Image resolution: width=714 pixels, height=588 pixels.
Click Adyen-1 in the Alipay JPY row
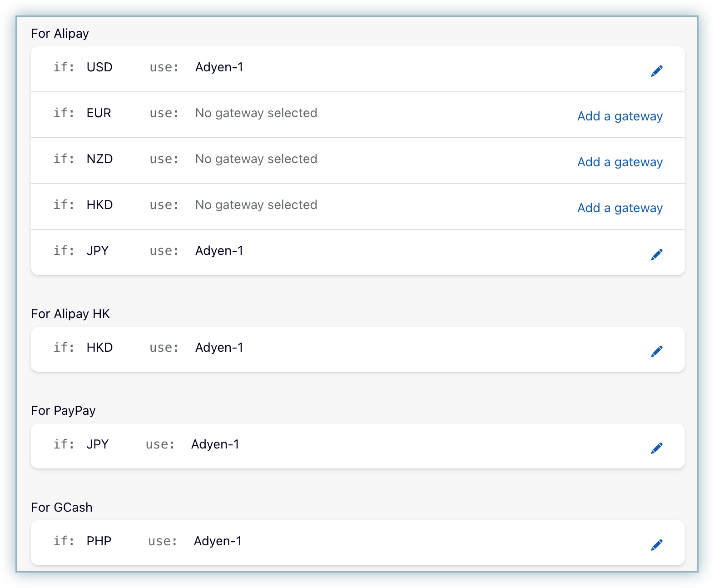[x=219, y=251]
